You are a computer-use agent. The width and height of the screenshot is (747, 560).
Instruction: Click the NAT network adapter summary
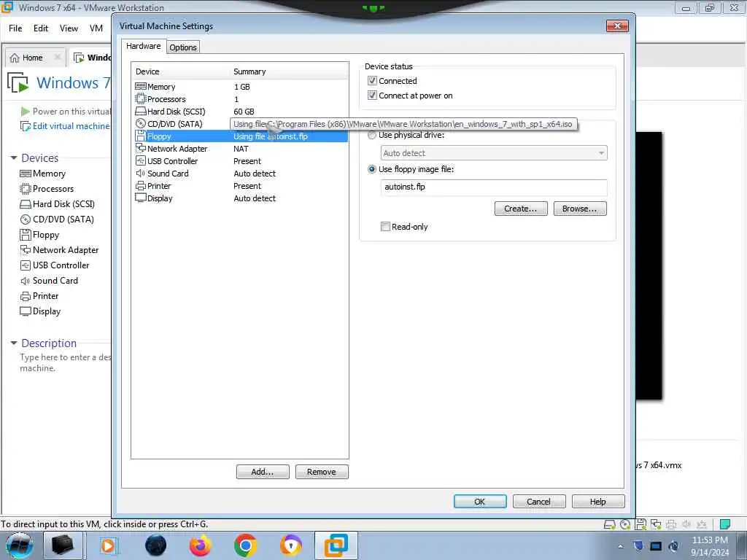click(x=241, y=149)
